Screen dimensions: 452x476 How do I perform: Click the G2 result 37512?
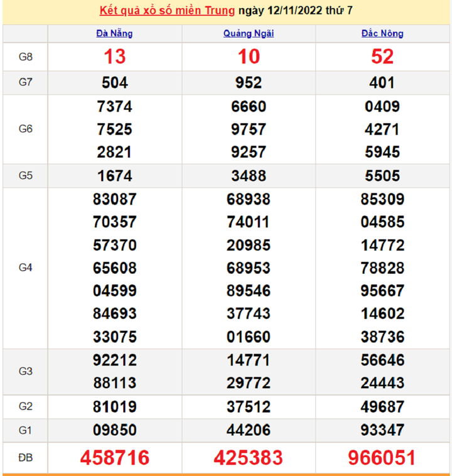coord(249,407)
